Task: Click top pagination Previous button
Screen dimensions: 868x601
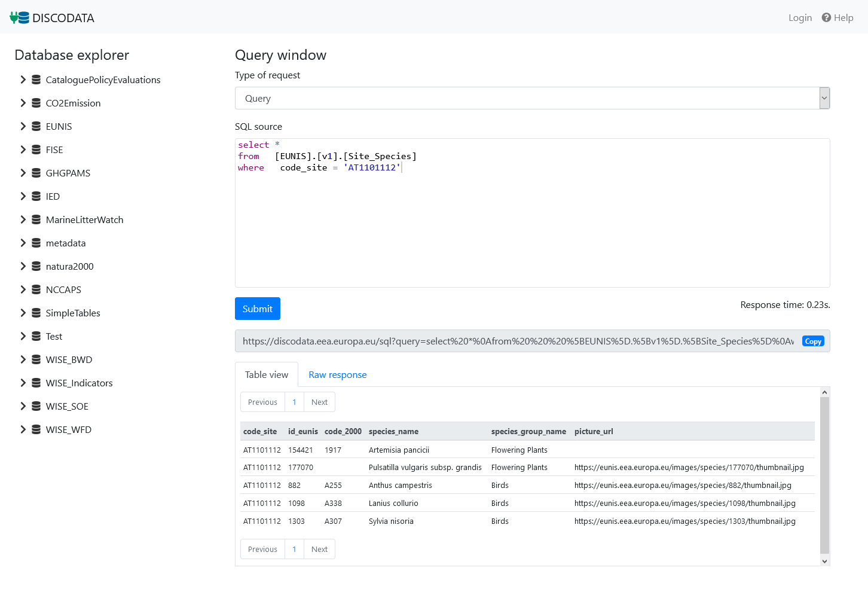Action: coord(262,402)
